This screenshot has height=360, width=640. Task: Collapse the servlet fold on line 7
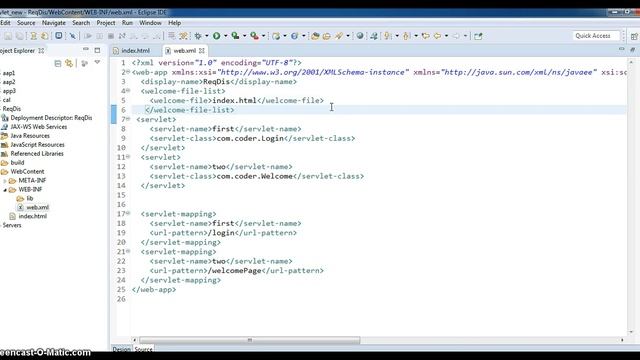coord(128,119)
